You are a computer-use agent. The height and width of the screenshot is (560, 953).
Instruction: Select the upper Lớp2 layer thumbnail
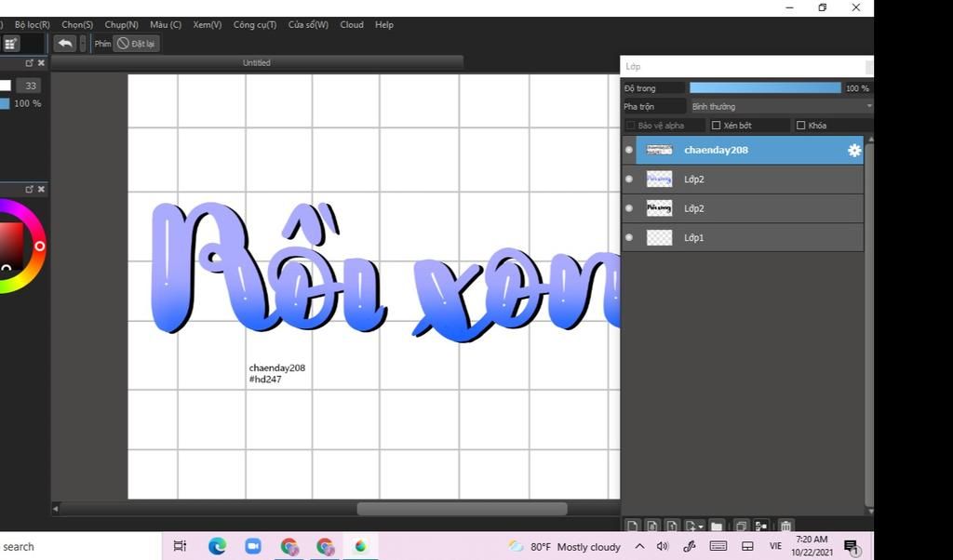[660, 179]
